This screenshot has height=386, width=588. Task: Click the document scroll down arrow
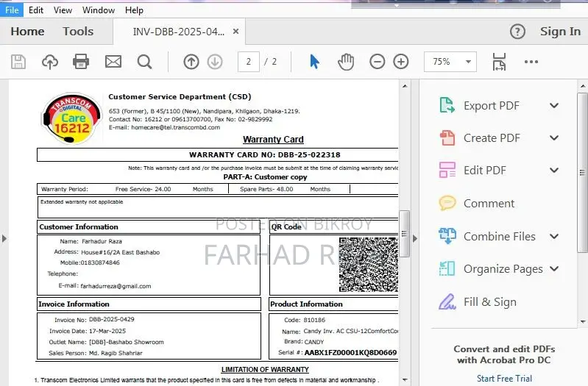pyautogui.click(x=405, y=380)
